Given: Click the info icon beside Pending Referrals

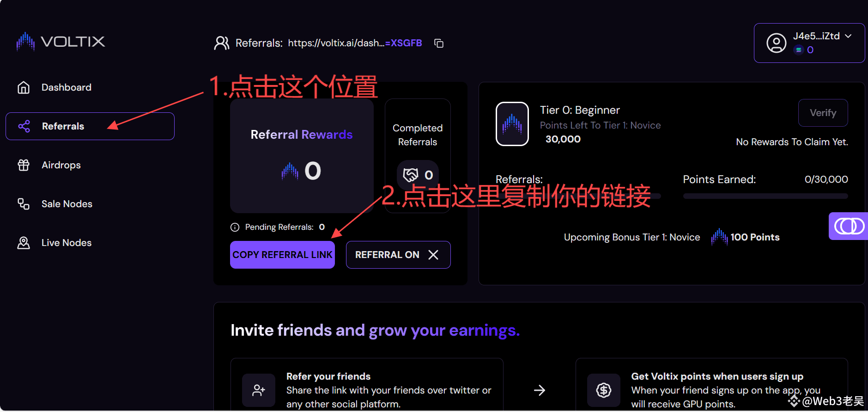Looking at the screenshot, I should tap(235, 227).
